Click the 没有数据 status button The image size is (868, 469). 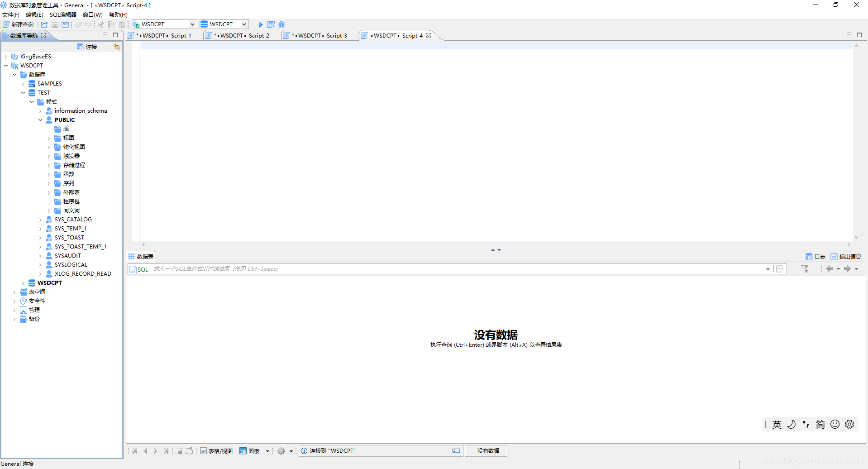[486, 451]
